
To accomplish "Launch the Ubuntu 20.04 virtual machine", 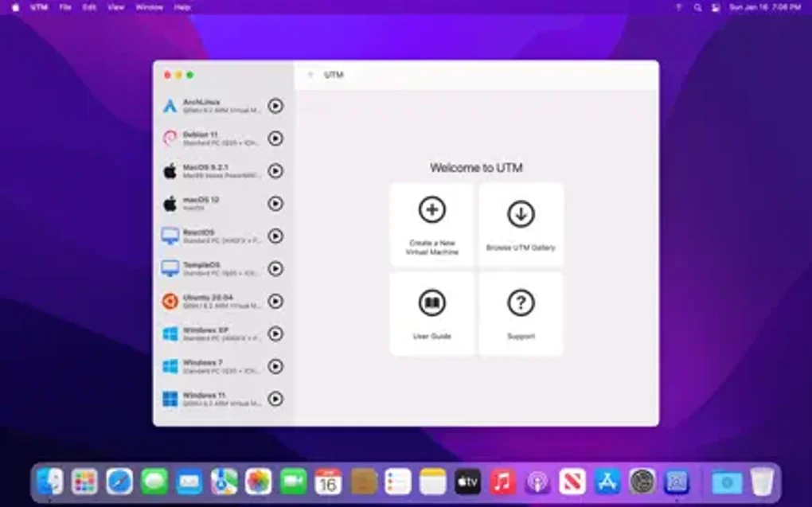I will [x=275, y=302].
